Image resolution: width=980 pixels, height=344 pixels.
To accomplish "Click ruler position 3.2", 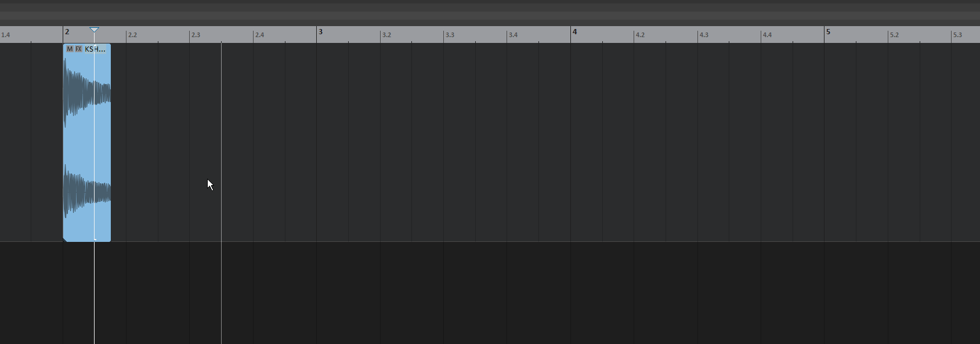I will [x=386, y=35].
